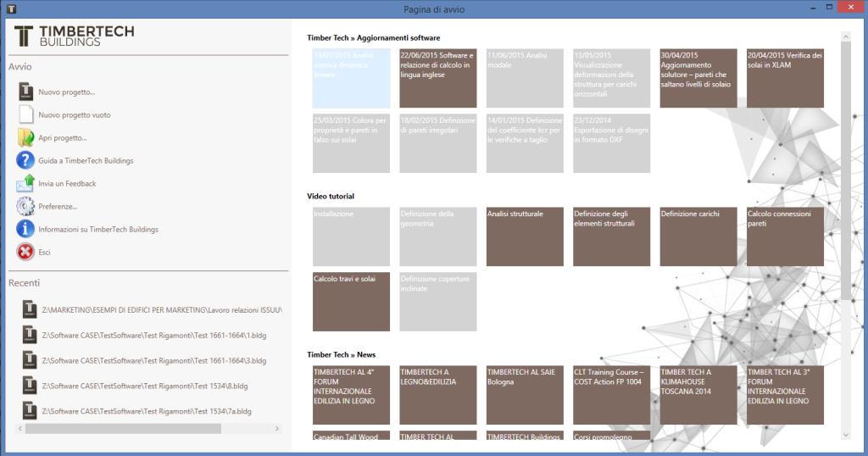Play the Definizione della geometria tutorial
The width and height of the screenshot is (868, 456).
click(x=438, y=236)
